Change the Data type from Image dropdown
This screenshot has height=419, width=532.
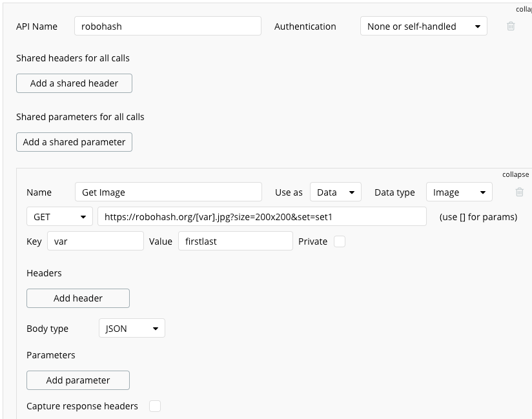tap(458, 192)
